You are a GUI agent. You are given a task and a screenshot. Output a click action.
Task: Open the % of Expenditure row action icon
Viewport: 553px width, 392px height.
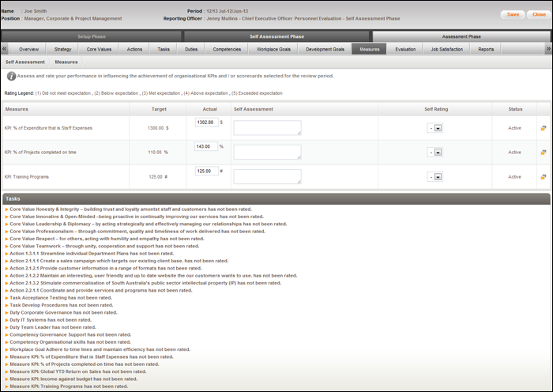click(544, 128)
